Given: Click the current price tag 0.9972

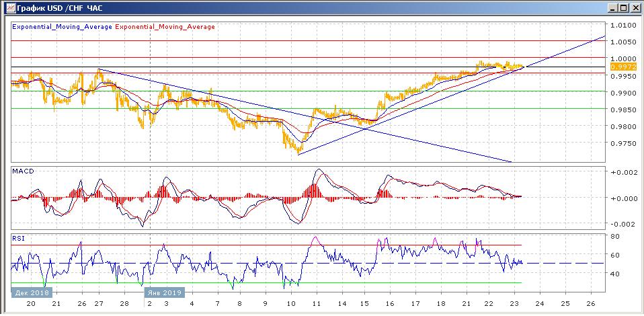Looking at the screenshot, I should 622,67.
